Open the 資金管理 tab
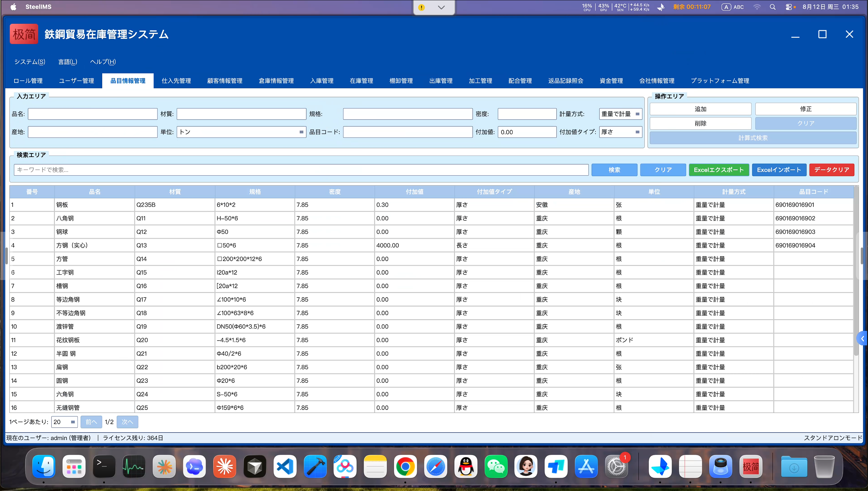 point(611,80)
